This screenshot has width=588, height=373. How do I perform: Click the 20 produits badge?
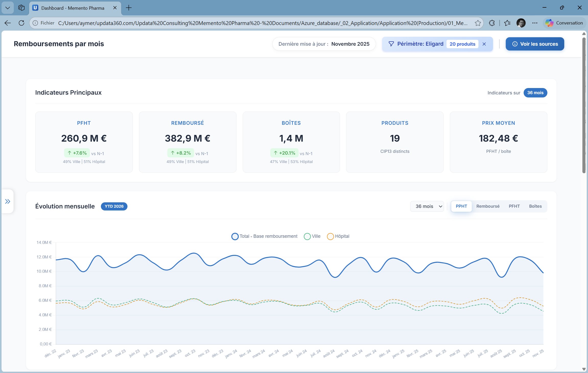[x=462, y=44]
